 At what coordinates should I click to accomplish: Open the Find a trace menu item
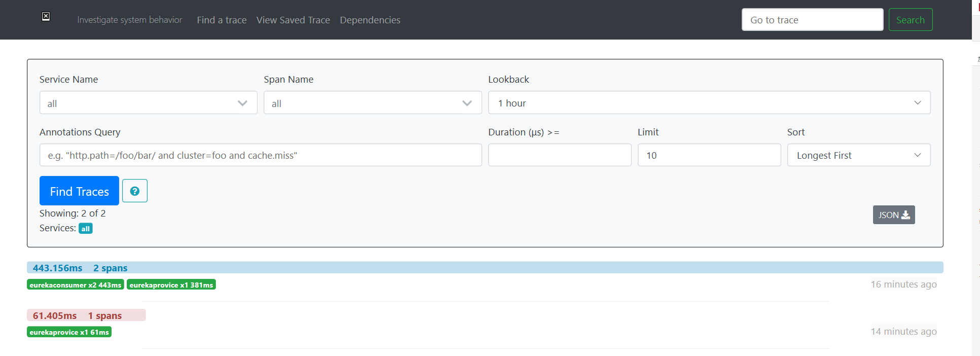pyautogui.click(x=222, y=20)
